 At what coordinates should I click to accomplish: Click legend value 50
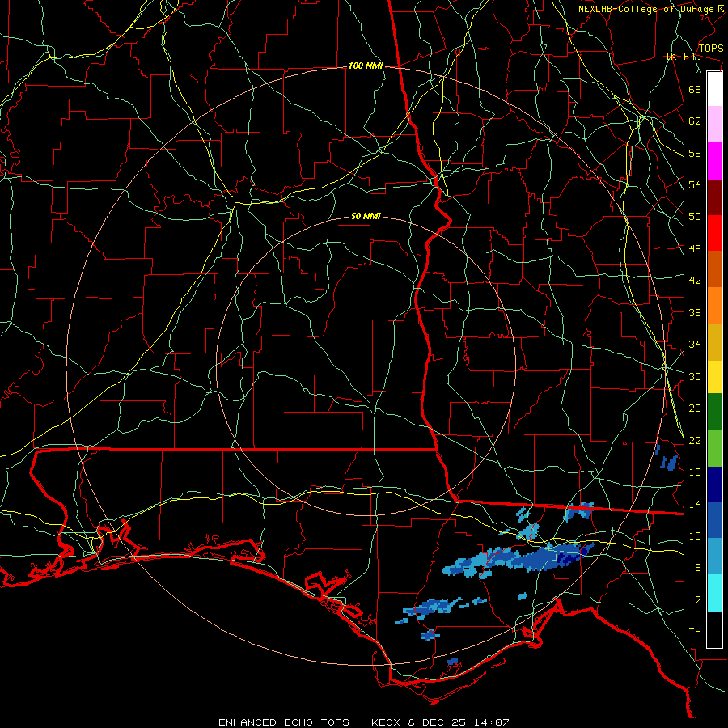click(695, 216)
